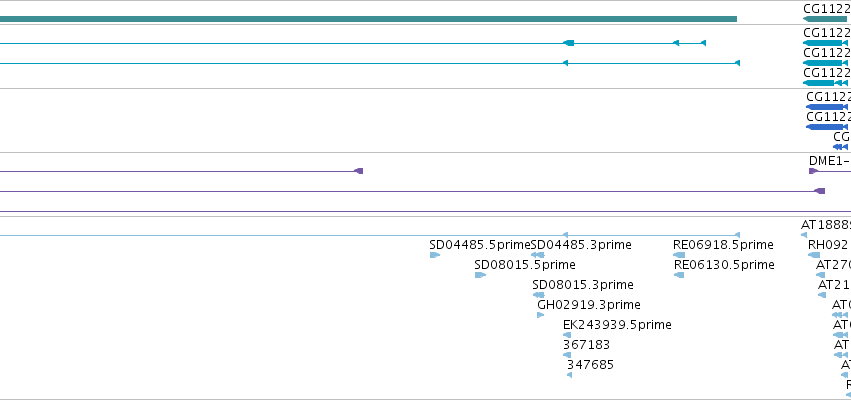Screen dimensions: 851x400
Task: Click the arrow glyph beneath EK243939.5prime
Action: (567, 335)
